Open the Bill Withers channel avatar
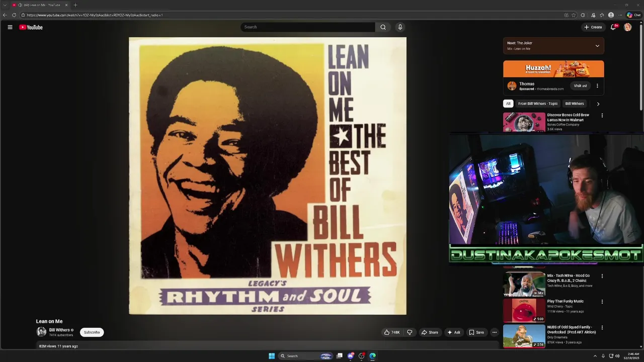 pyautogui.click(x=41, y=332)
